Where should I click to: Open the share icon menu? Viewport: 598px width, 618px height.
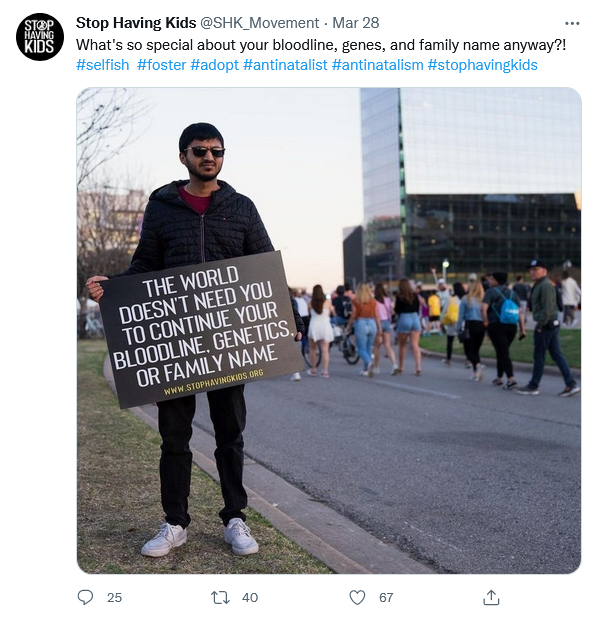click(x=491, y=597)
